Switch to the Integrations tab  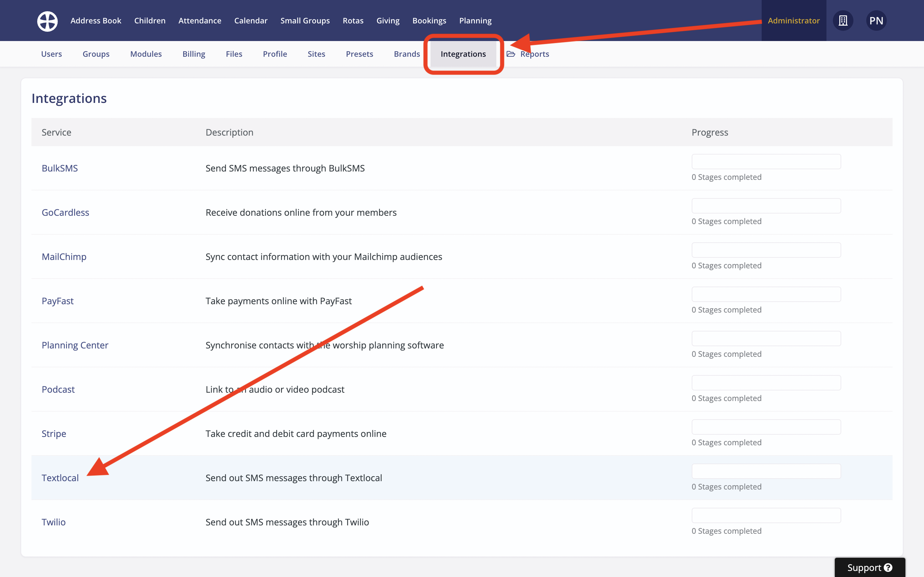[463, 54]
